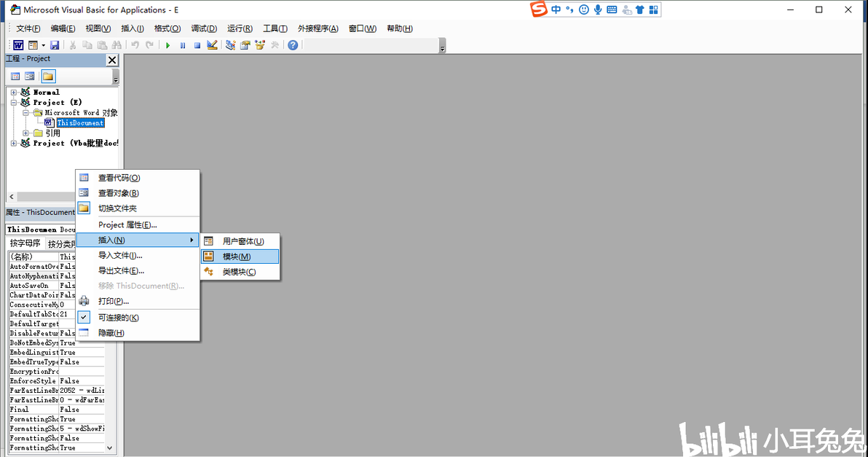This screenshot has height=457, width=868.
Task: Open the 文件(F) menu
Action: (x=28, y=29)
